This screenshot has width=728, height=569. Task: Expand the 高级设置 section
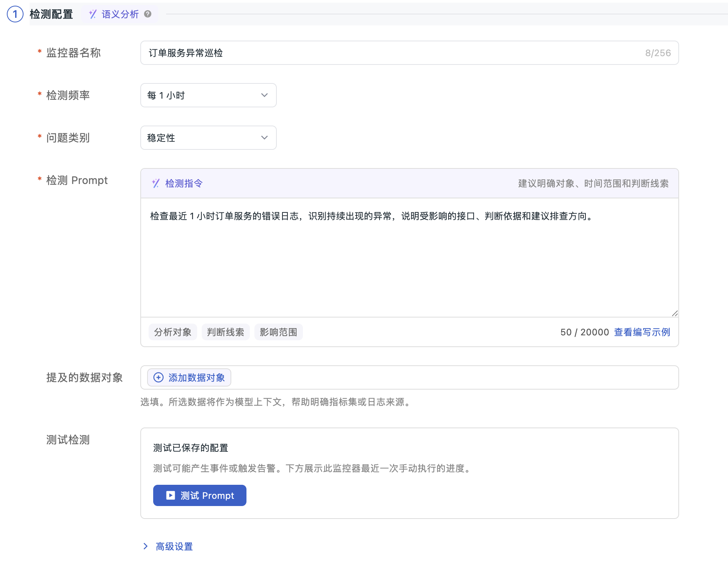(168, 546)
